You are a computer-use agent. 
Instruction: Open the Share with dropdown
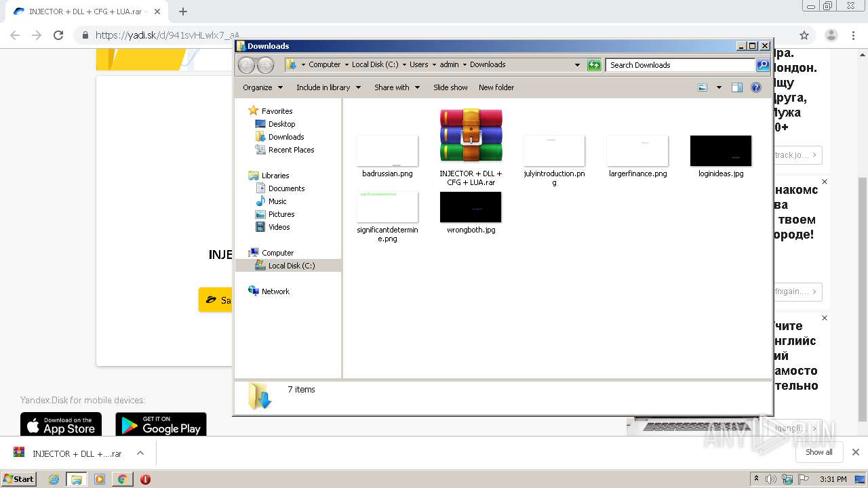(x=397, y=87)
